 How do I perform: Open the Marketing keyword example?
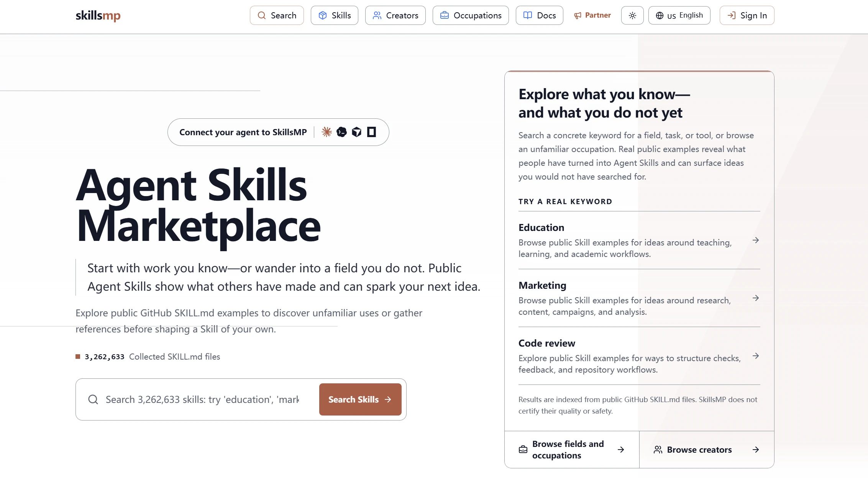click(639, 298)
